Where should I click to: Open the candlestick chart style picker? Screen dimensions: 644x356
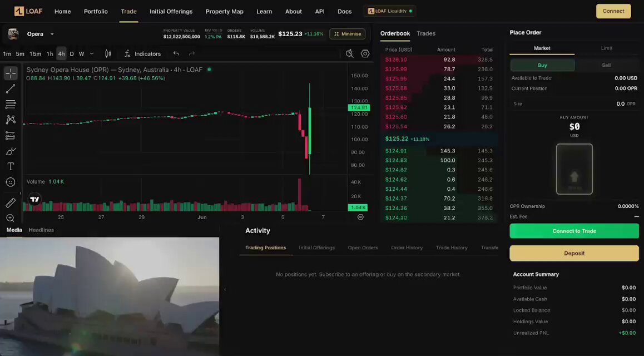(108, 54)
